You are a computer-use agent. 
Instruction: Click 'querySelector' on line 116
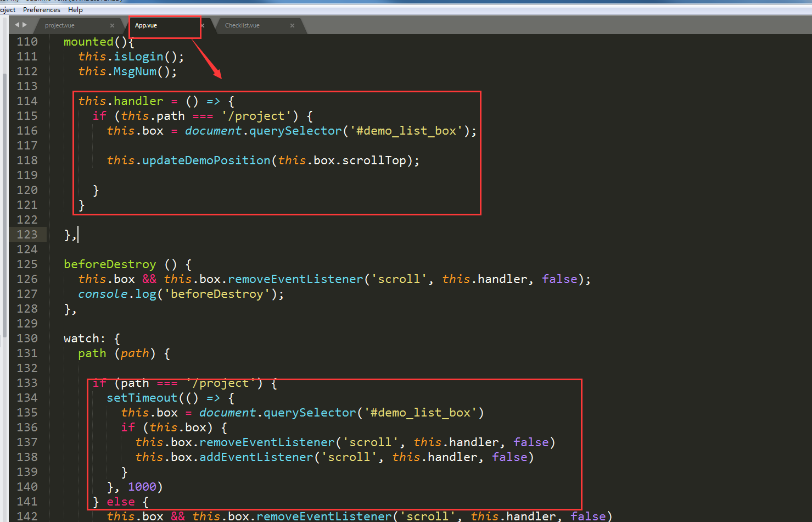tap(295, 131)
